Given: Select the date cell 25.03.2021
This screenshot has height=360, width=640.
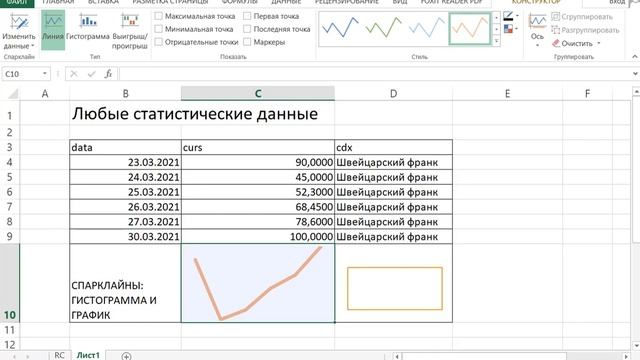Looking at the screenshot, I should click(125, 192).
